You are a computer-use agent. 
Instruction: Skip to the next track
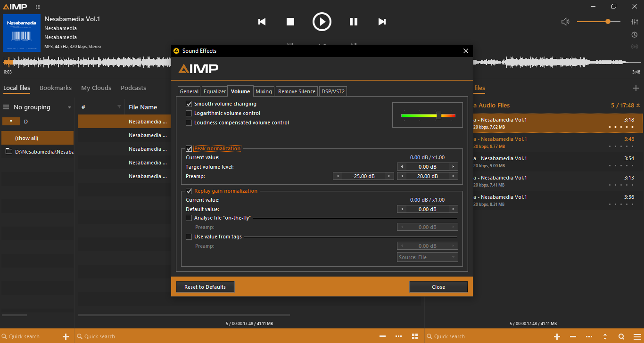tap(382, 22)
